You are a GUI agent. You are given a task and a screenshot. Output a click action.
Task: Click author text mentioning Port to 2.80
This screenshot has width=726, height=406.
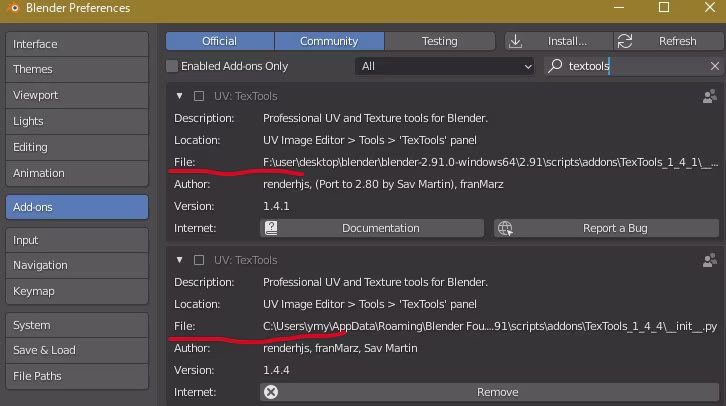click(x=383, y=184)
